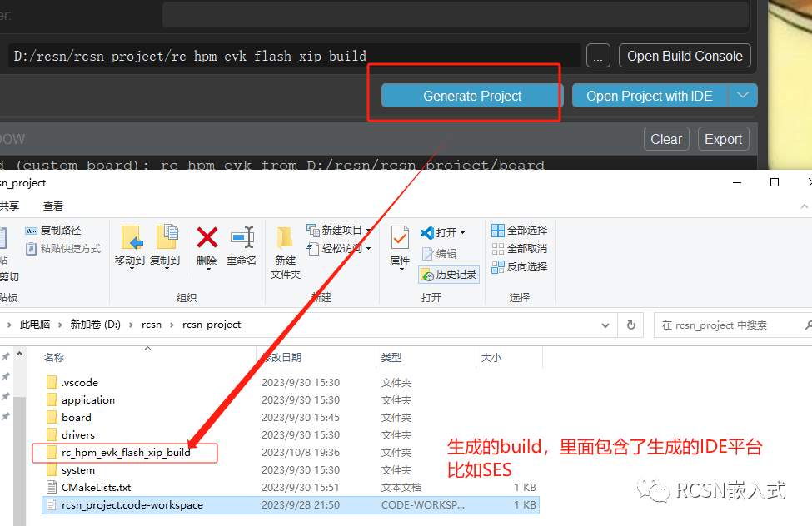Click Invert selection option
The width and height of the screenshot is (812, 526).
(498, 266)
